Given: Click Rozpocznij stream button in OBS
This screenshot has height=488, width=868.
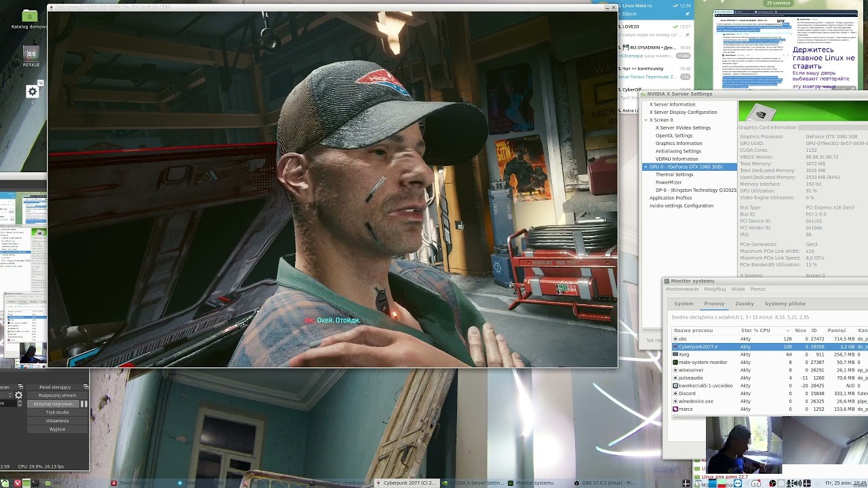Looking at the screenshot, I should tap(58, 395).
